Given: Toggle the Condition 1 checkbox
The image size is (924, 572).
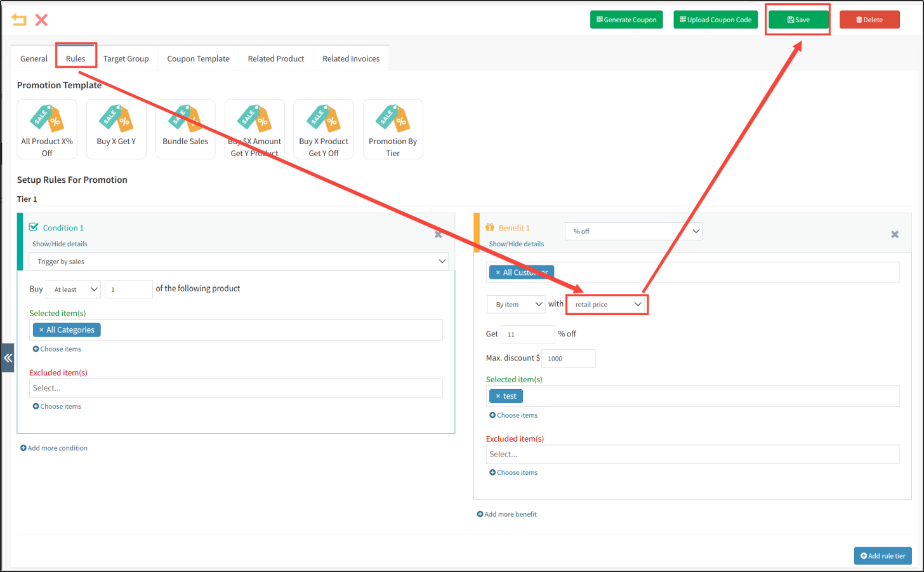Looking at the screenshot, I should (34, 227).
